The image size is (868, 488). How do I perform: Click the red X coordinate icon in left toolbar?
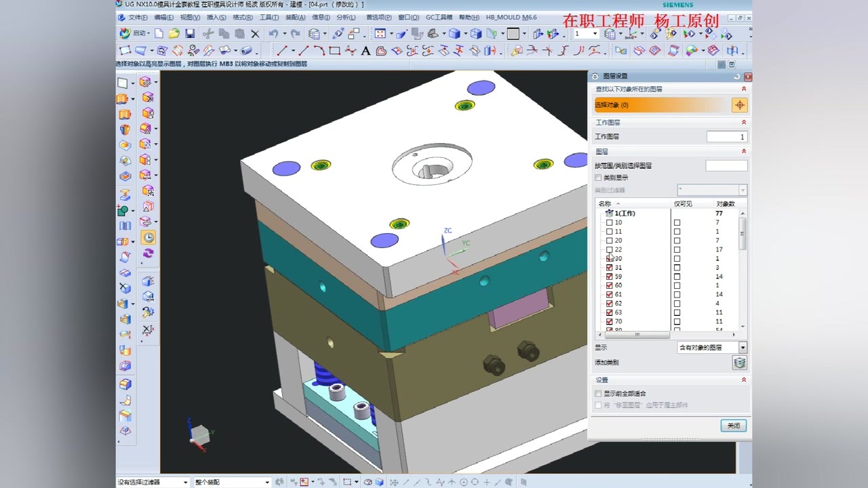coord(148,330)
